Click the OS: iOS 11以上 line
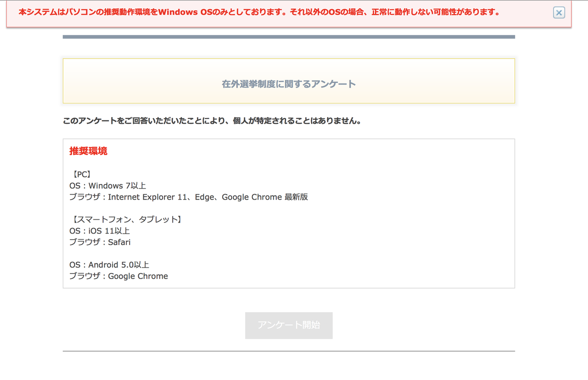 coord(99,231)
